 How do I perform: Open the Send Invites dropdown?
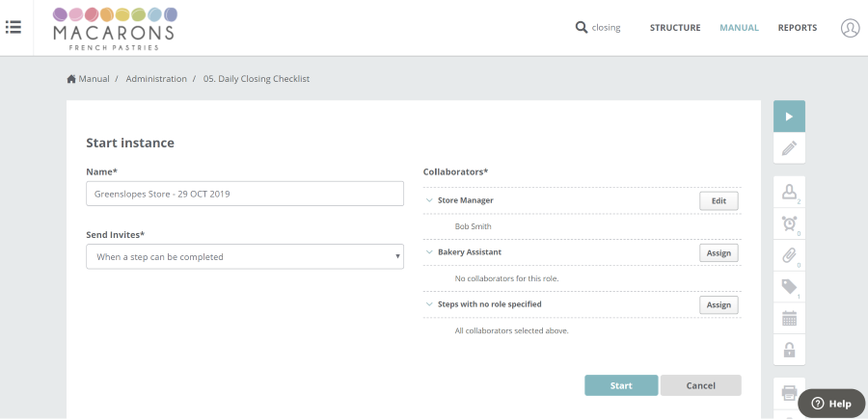click(245, 257)
